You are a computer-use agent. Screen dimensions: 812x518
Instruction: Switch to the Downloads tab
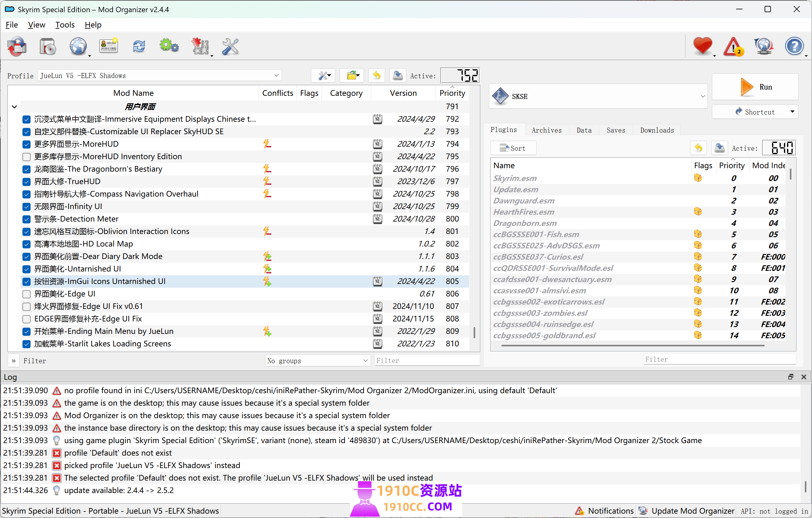(x=657, y=130)
